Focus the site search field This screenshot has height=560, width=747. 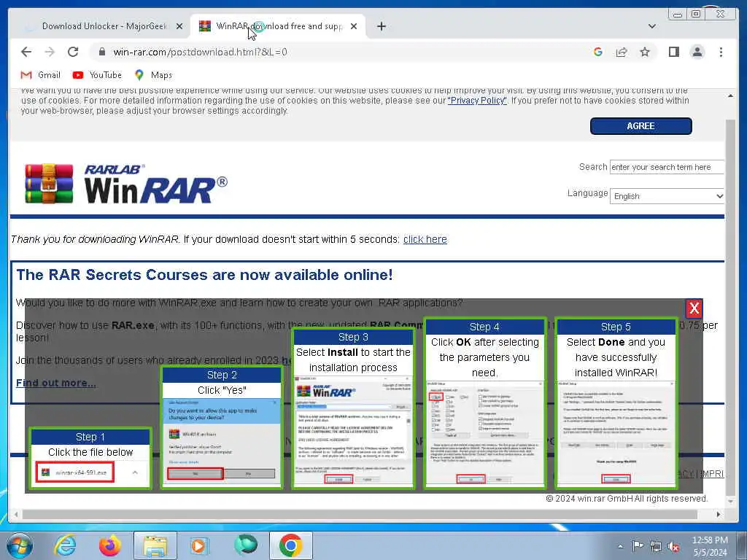tap(667, 167)
